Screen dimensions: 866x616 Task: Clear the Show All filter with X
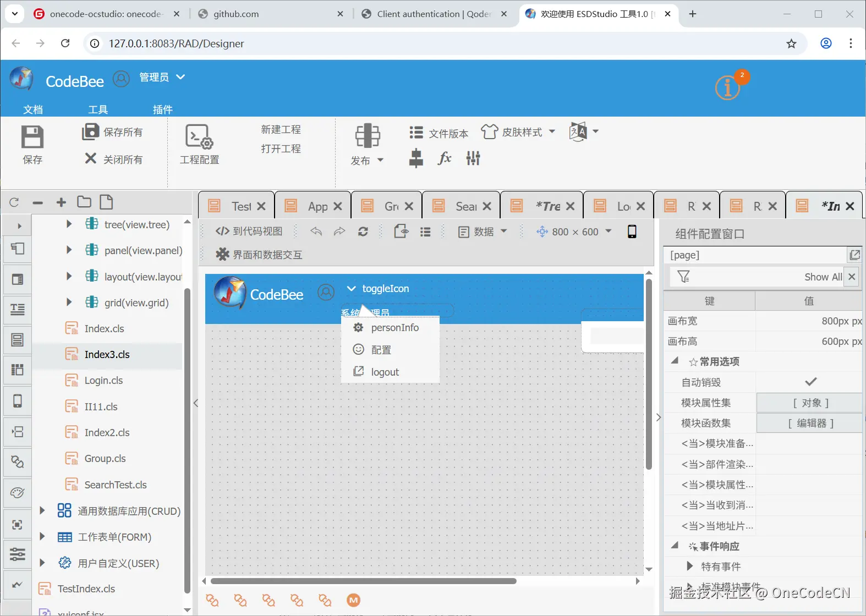tap(852, 277)
